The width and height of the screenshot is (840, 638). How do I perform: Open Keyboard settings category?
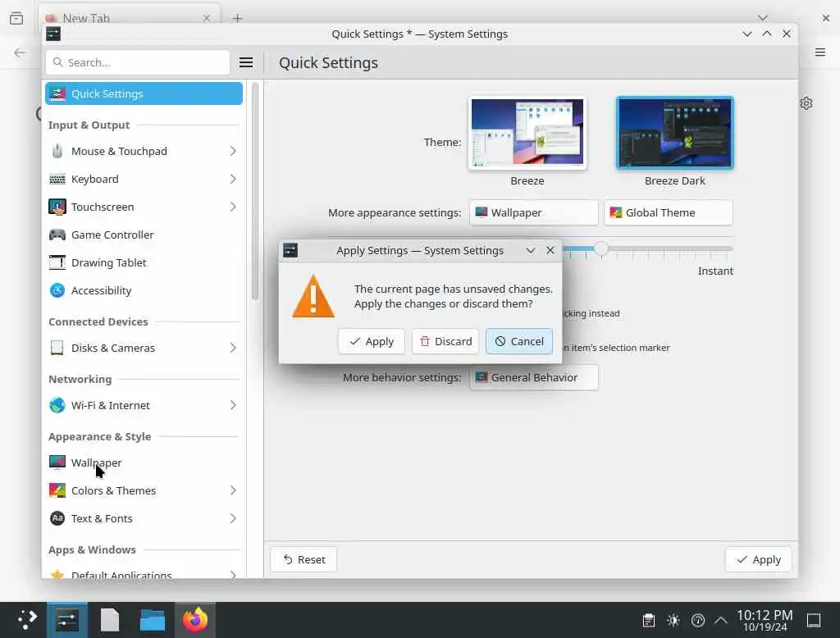(x=144, y=179)
